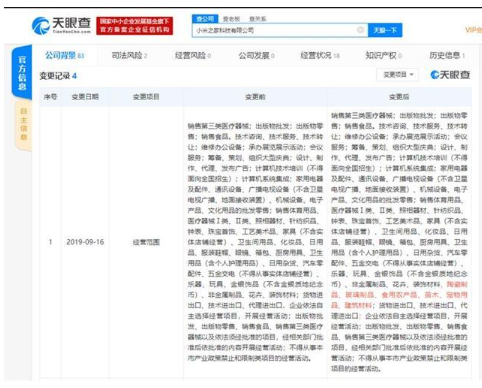
Task: Click the 序号 column header
Action: [x=50, y=97]
